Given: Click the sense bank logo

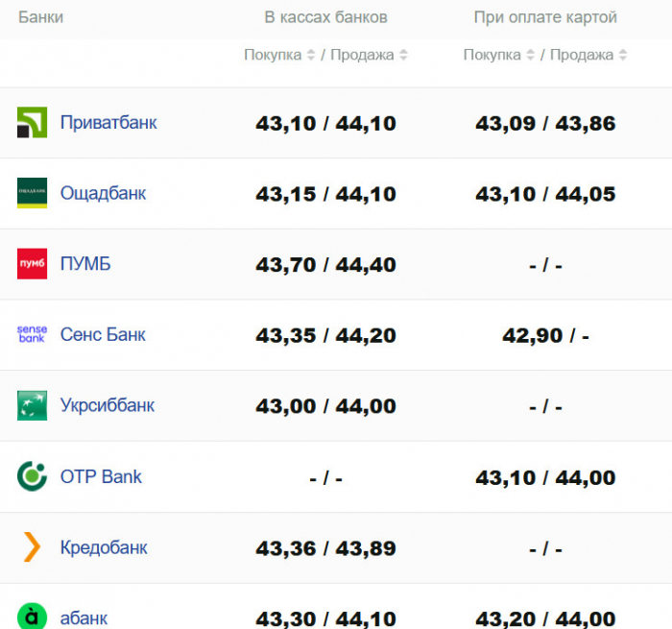Looking at the screenshot, I should click(32, 334).
